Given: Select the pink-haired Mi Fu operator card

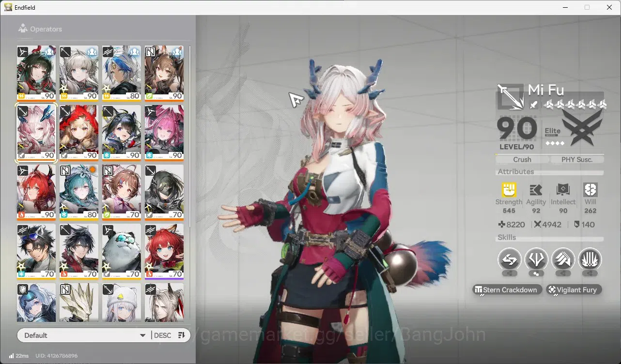Looking at the screenshot, I should (36, 133).
